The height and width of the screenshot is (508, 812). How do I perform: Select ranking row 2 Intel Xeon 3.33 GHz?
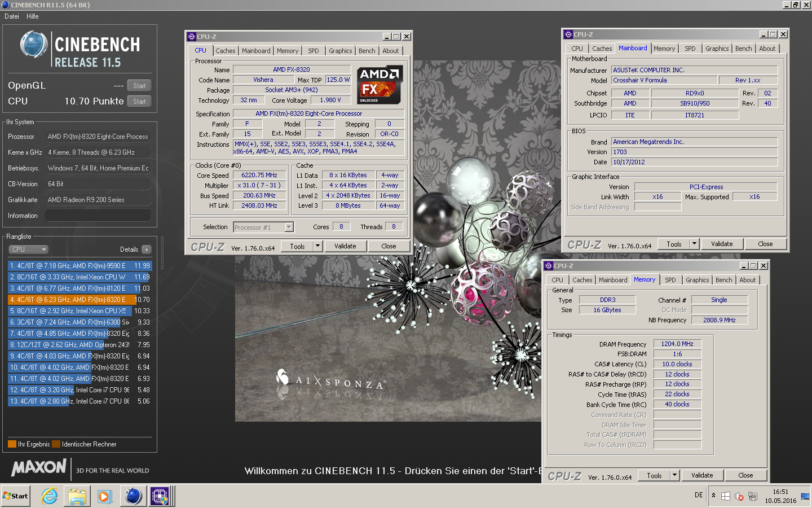point(80,277)
